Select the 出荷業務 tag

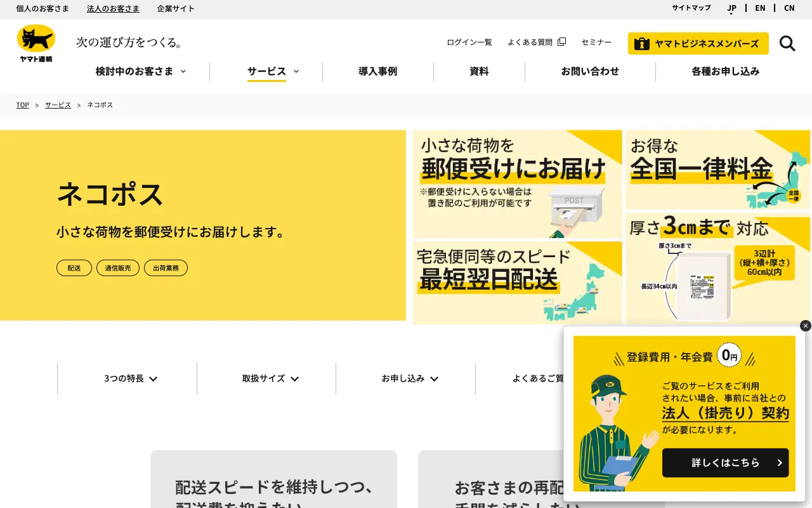click(x=166, y=268)
